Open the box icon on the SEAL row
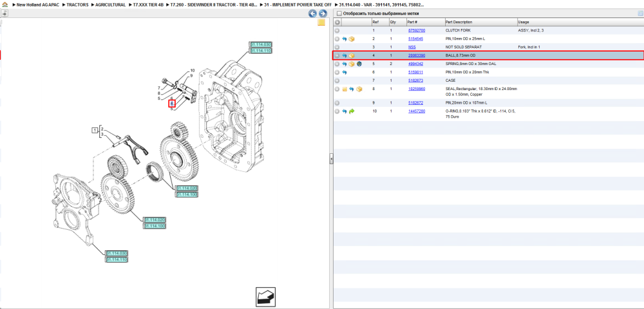This screenshot has width=644, height=309. [x=359, y=89]
